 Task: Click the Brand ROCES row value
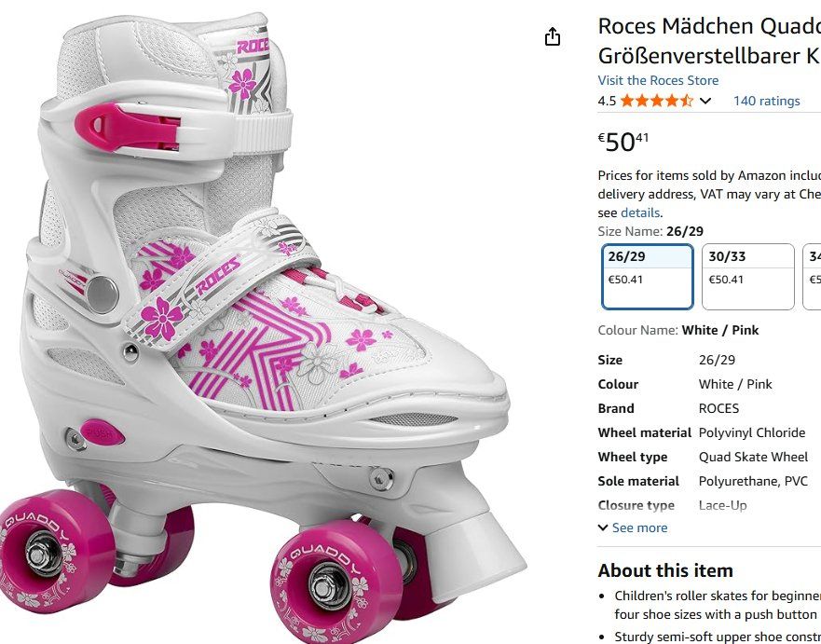(x=719, y=408)
